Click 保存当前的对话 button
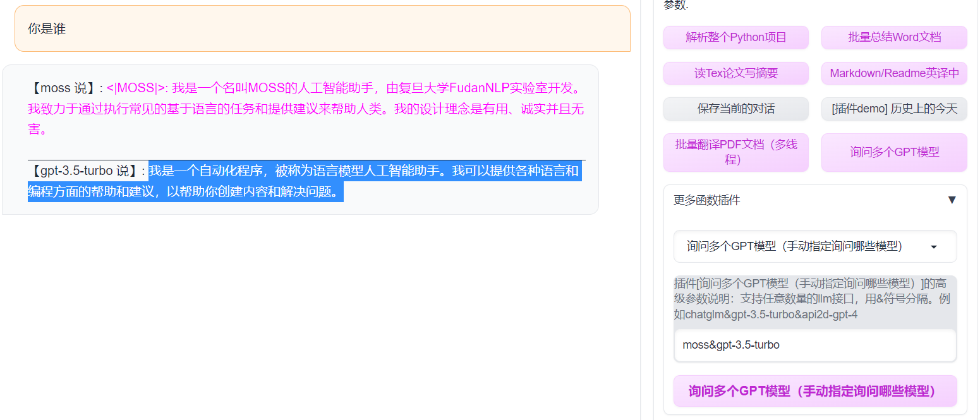 (736, 109)
